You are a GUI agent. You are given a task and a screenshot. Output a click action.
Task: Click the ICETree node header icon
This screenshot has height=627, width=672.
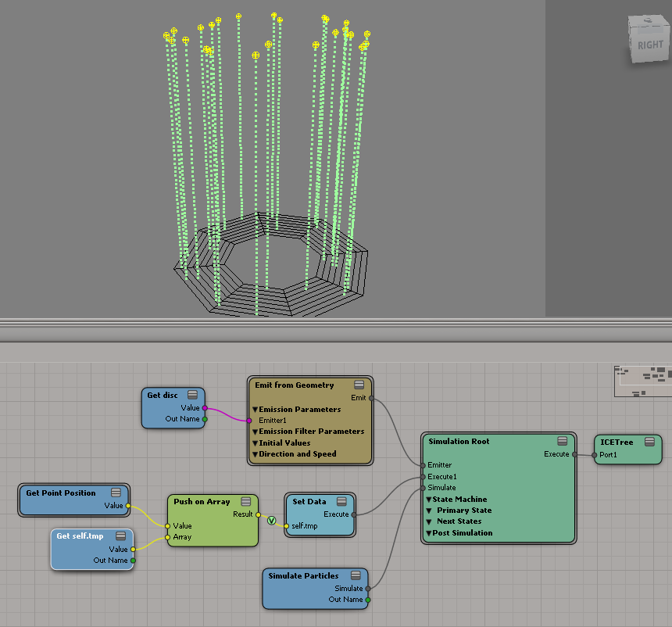pyautogui.click(x=649, y=442)
